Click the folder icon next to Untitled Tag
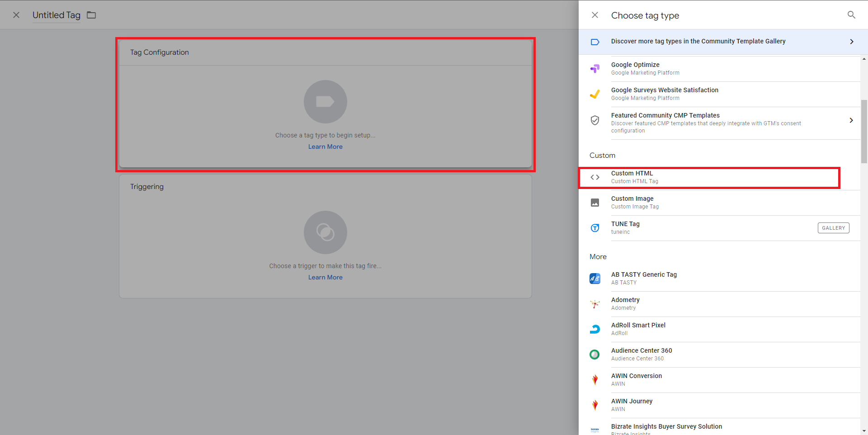The image size is (868, 435). point(91,15)
